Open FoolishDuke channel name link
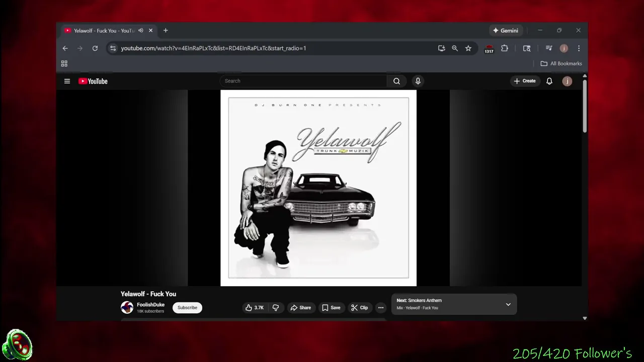The width and height of the screenshot is (644, 362). click(150, 305)
